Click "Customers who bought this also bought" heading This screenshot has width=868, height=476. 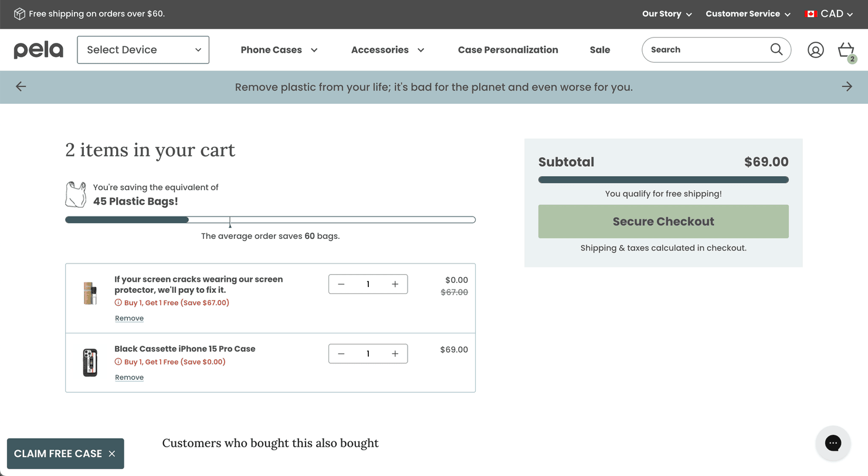270,443
